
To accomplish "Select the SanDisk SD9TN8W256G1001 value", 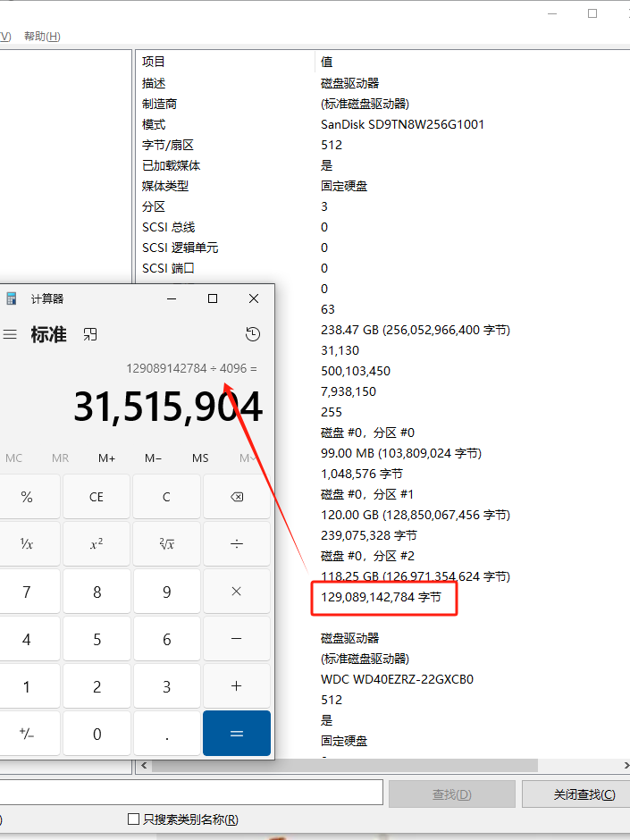I will (402, 124).
